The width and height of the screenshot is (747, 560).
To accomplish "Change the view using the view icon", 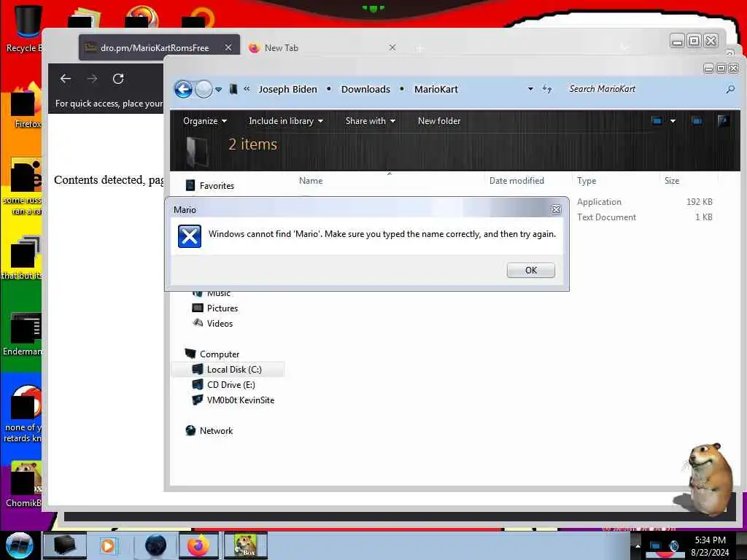I will 657,121.
